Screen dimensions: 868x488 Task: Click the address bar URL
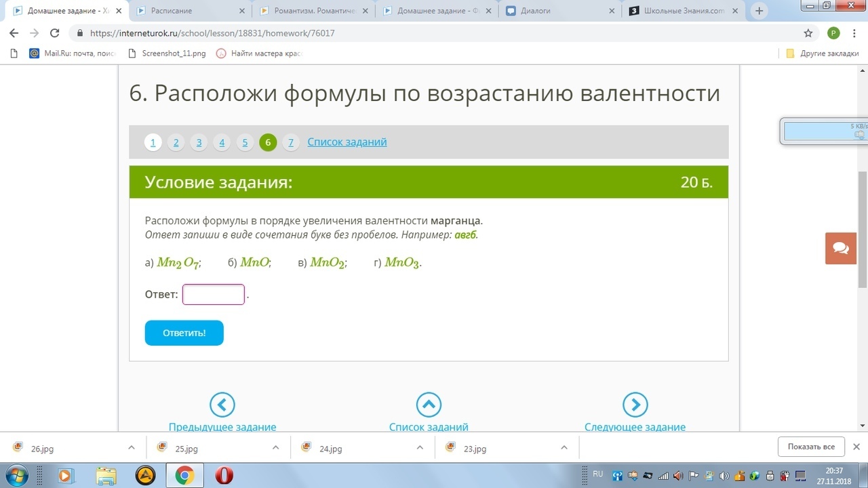click(x=212, y=33)
